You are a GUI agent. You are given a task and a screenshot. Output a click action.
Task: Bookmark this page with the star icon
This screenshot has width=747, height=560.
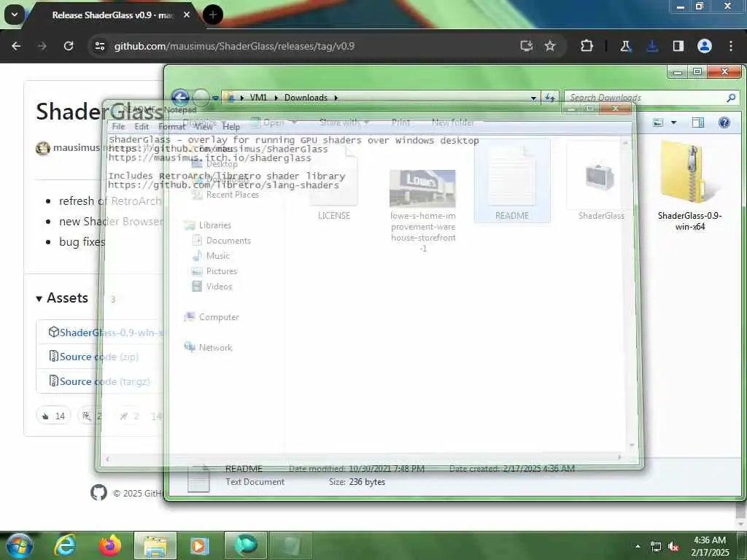coord(550,46)
